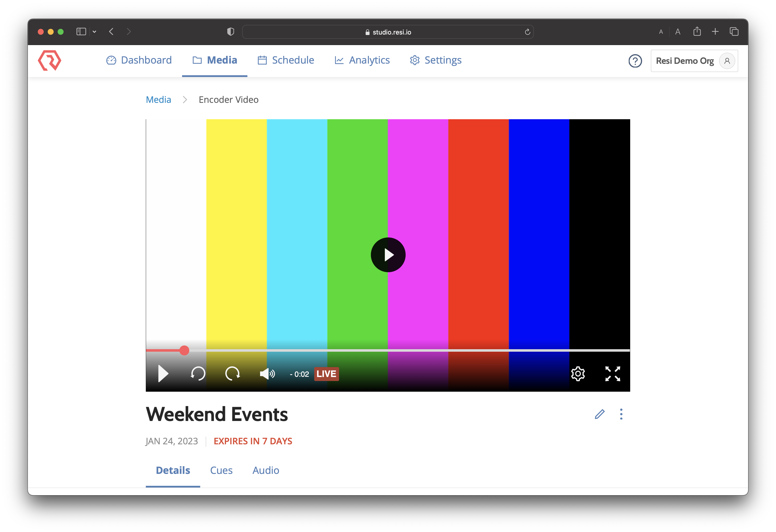Reload the page with the refresh icon
The width and height of the screenshot is (776, 532).
point(528,32)
